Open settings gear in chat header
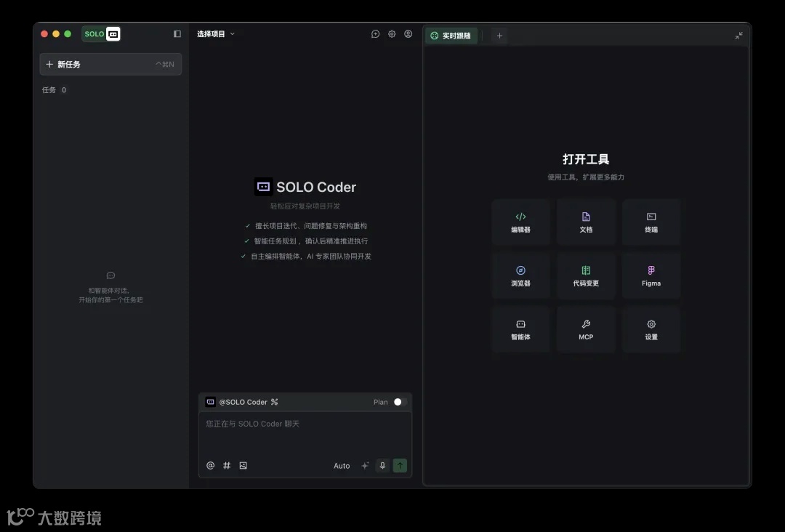The height and width of the screenshot is (532, 785). pyautogui.click(x=392, y=34)
